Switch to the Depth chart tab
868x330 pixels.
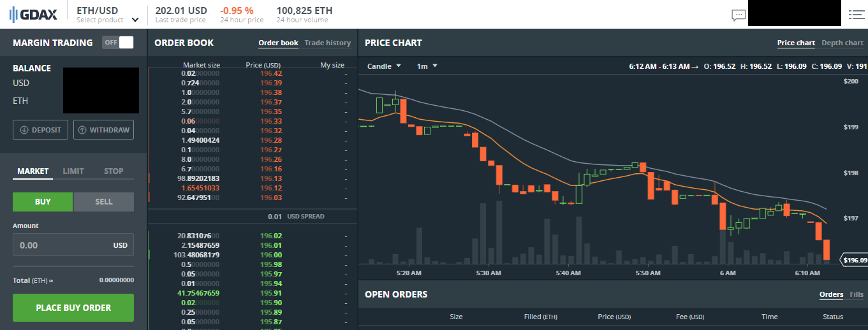coord(842,43)
